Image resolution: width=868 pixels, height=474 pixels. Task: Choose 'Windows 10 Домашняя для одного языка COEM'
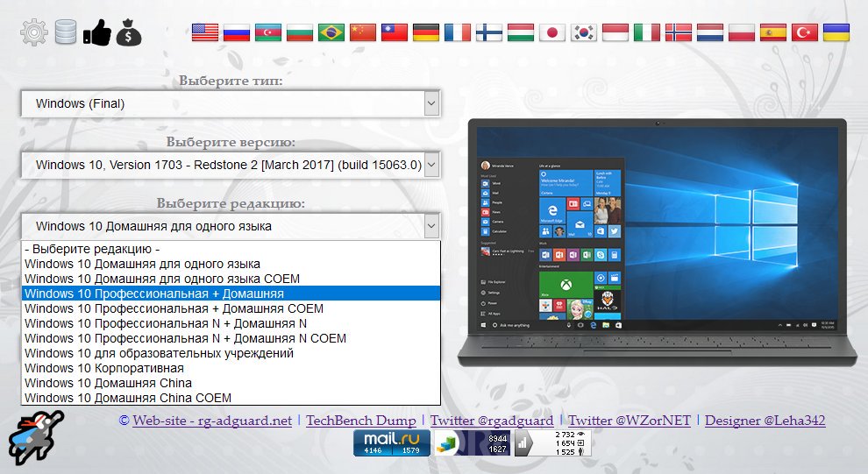point(231,279)
